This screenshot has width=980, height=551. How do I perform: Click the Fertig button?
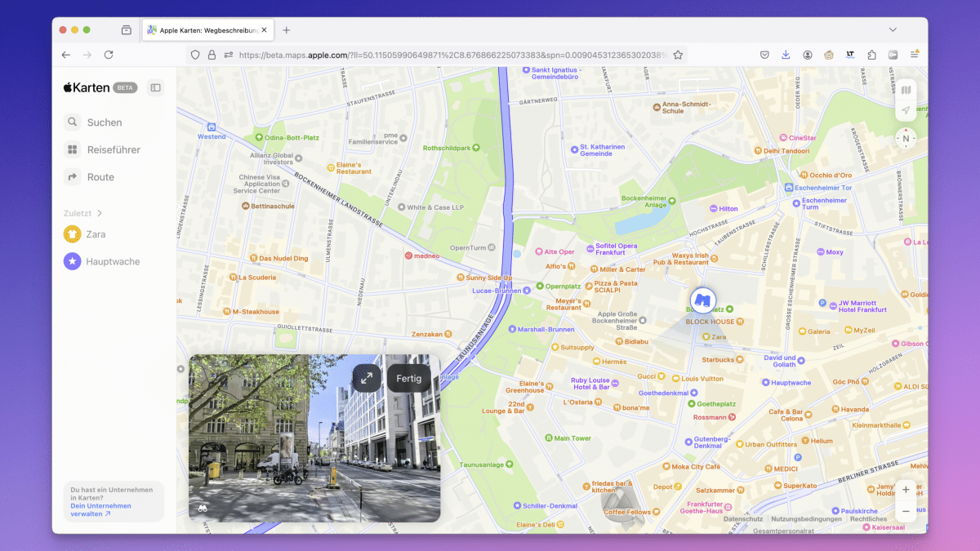[x=409, y=378]
